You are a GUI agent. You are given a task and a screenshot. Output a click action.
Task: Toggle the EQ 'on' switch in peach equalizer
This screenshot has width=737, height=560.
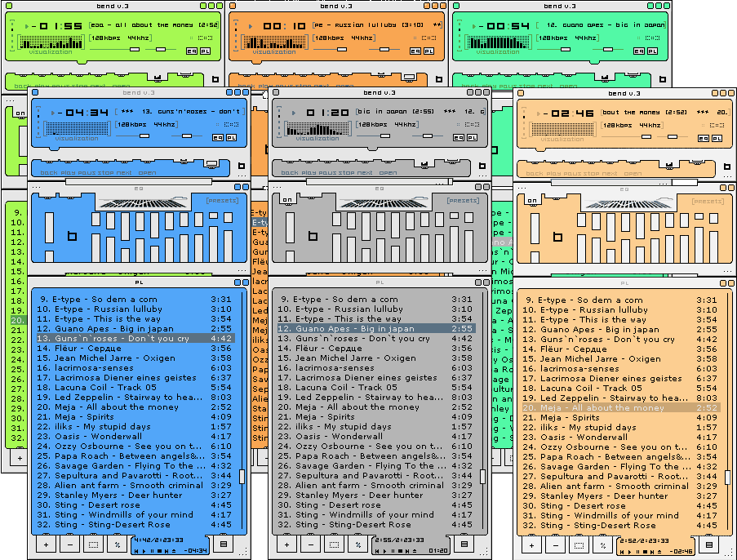click(532, 201)
